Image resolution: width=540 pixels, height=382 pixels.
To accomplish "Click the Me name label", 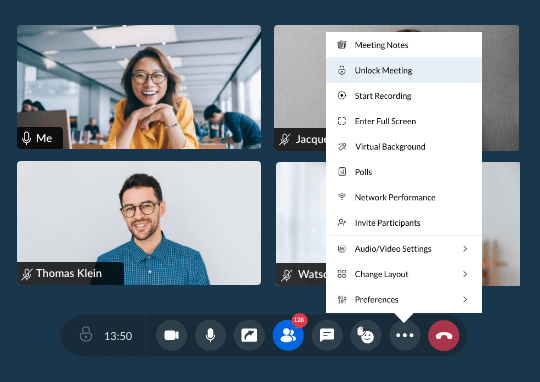I will (44, 138).
